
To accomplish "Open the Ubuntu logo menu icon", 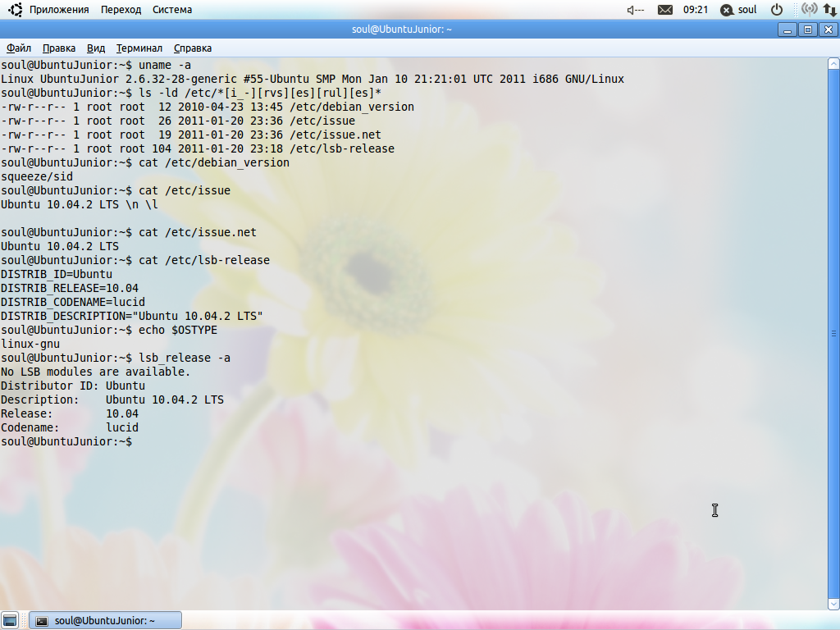I will coord(15,10).
